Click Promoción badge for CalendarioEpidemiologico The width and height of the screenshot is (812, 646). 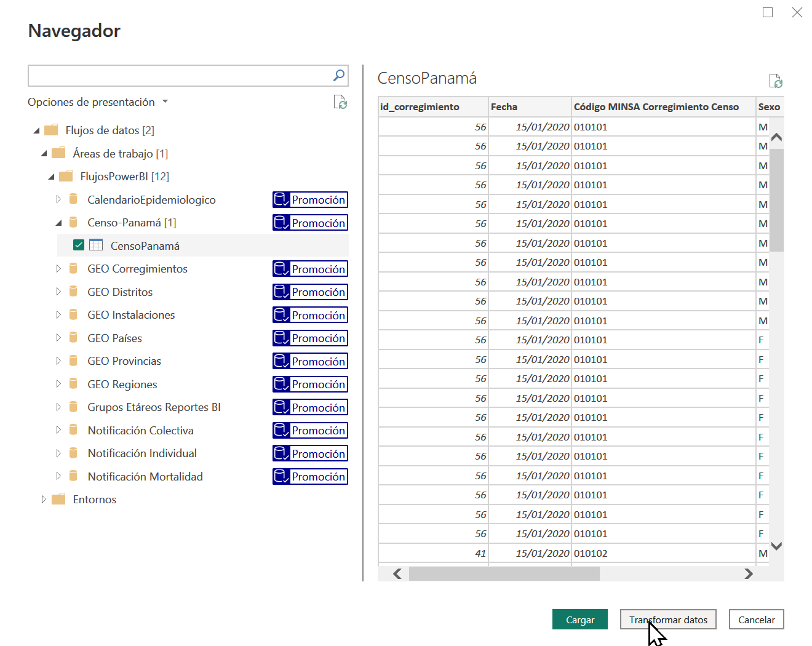310,199
